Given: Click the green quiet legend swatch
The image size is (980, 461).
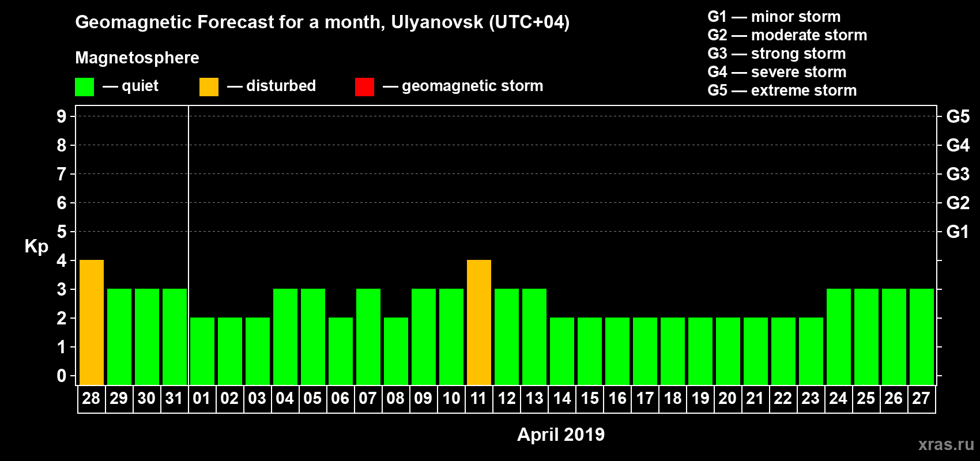Looking at the screenshot, I should tap(84, 87).
